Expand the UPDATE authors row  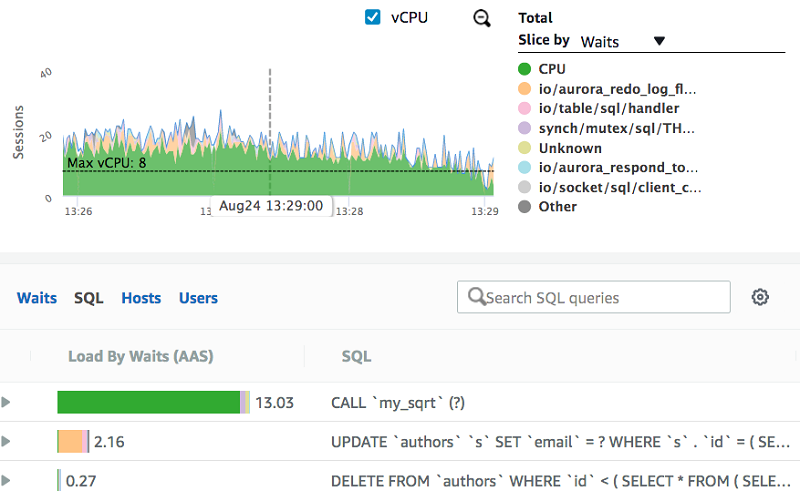[6, 441]
